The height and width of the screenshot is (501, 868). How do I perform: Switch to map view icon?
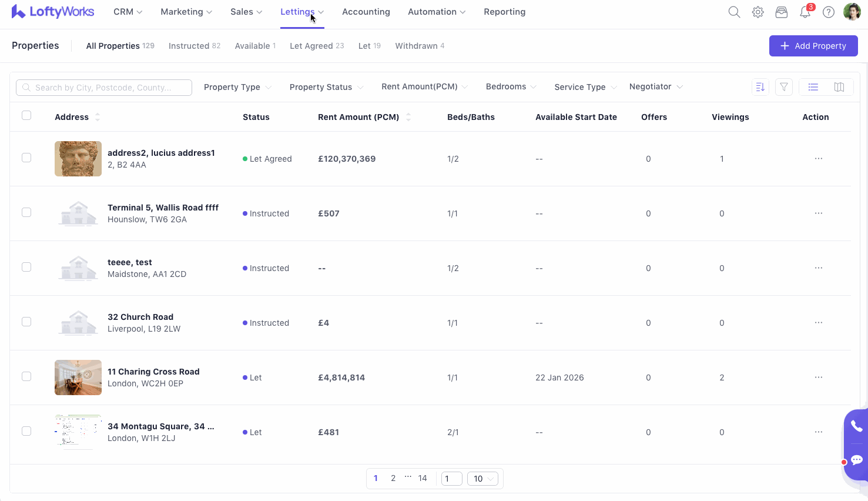(x=839, y=87)
